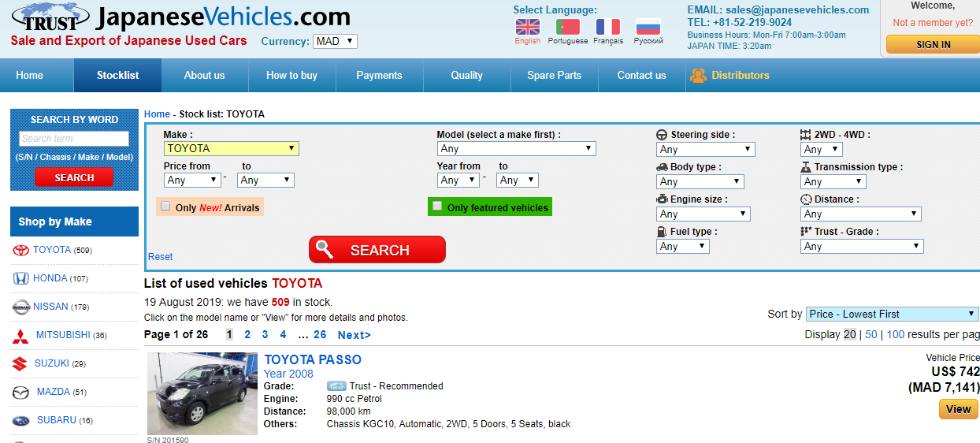Click the sales@japanesevehicles.com email link
Image resolution: width=980 pixels, height=443 pixels.
tap(797, 10)
